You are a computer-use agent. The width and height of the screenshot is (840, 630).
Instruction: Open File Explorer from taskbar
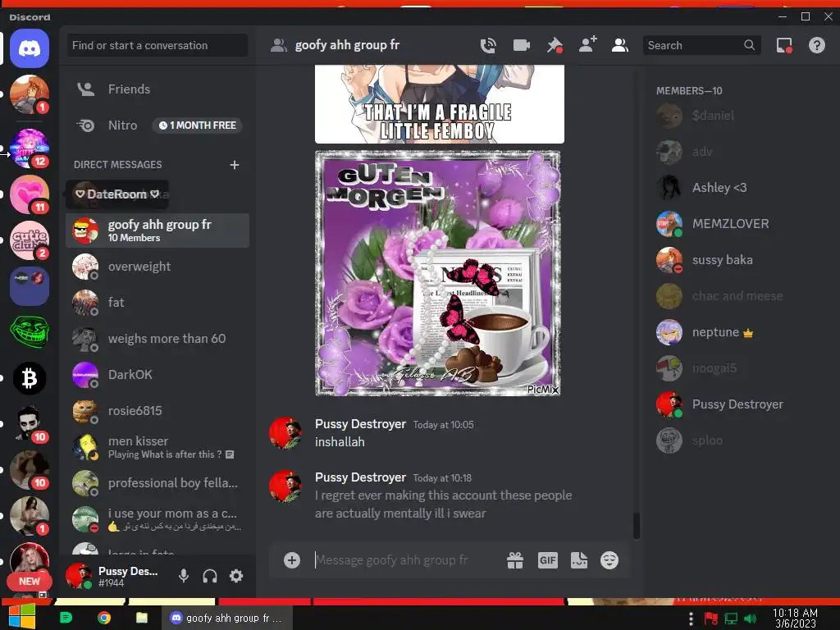point(142,618)
